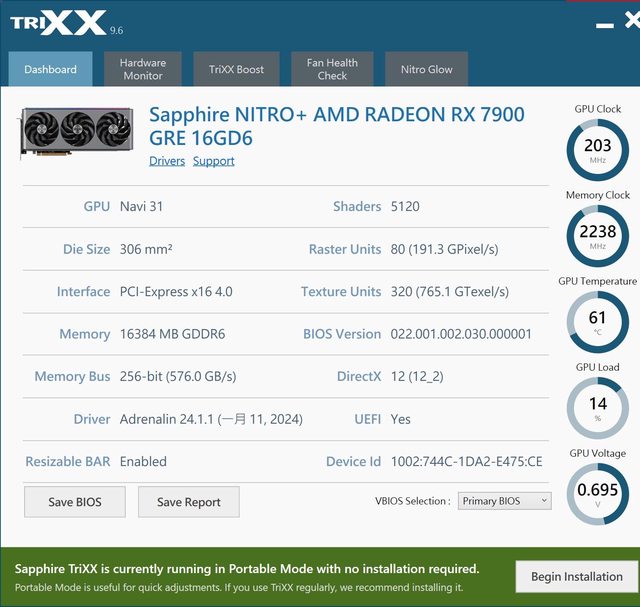The height and width of the screenshot is (607, 640).
Task: Go to the TriXX Boost tab
Action: pos(237,69)
